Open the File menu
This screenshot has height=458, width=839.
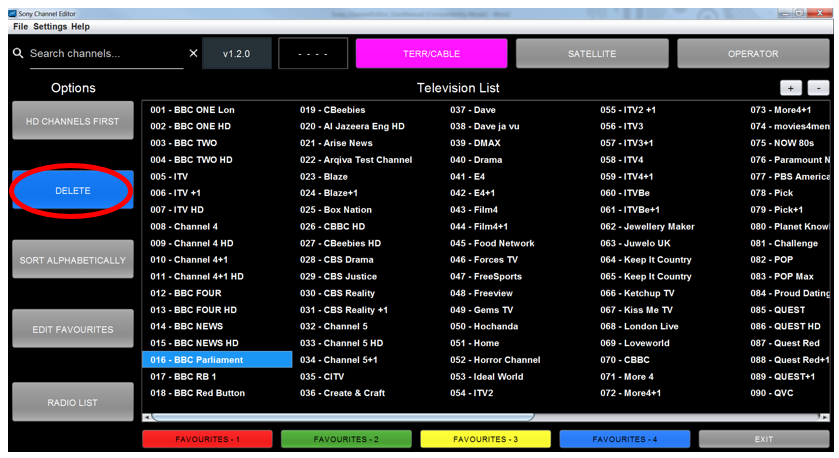tap(20, 27)
